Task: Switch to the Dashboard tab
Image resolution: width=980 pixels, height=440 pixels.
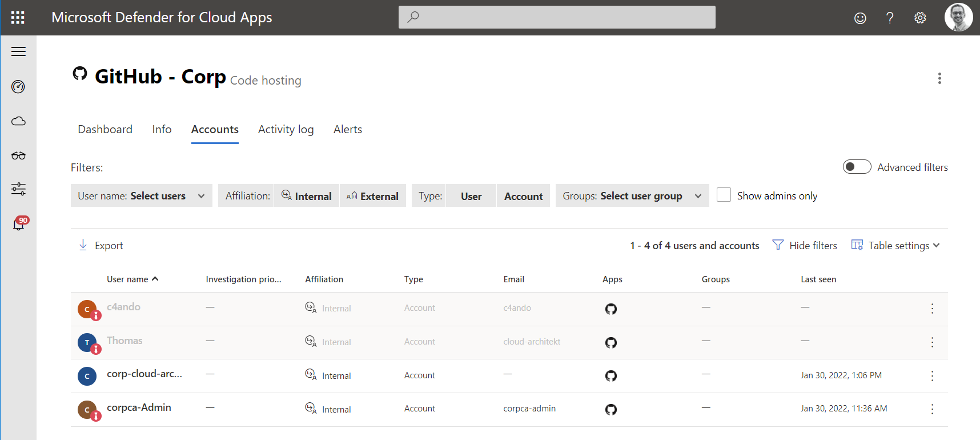Action: click(x=105, y=129)
